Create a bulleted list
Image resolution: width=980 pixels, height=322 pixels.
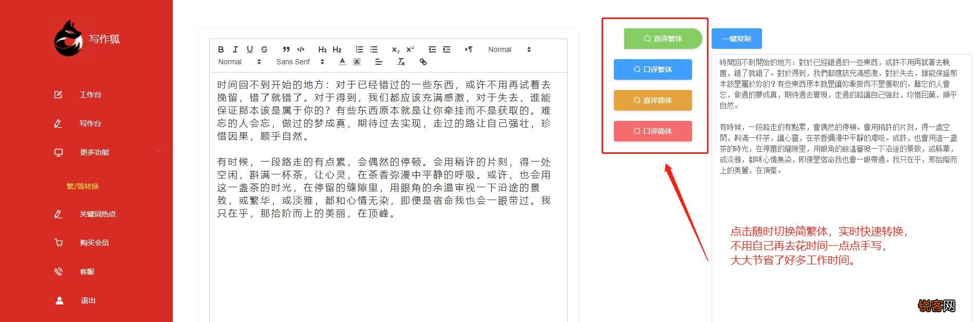click(x=374, y=49)
